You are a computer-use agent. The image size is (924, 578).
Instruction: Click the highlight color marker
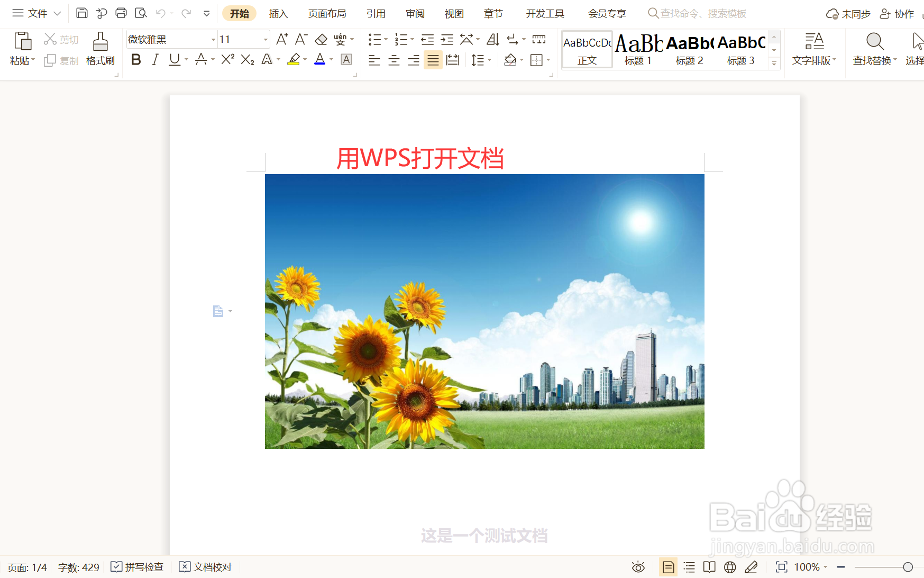click(x=294, y=60)
